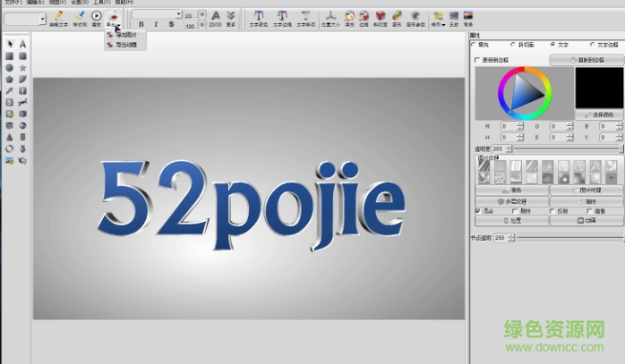Screen dimensions: 625x364
Task: Adjust the opacity 255 stepper
Action: click(509, 148)
